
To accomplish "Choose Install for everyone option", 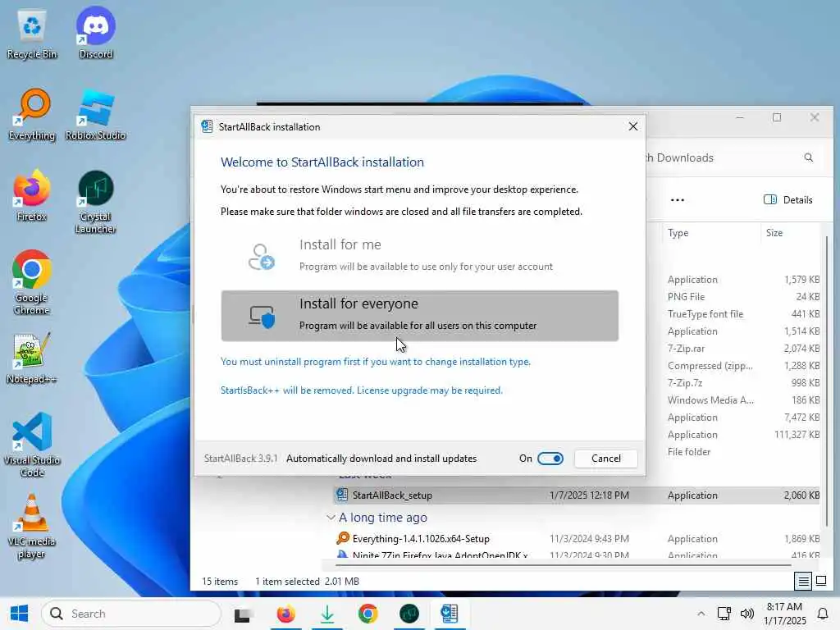I will pyautogui.click(x=419, y=316).
